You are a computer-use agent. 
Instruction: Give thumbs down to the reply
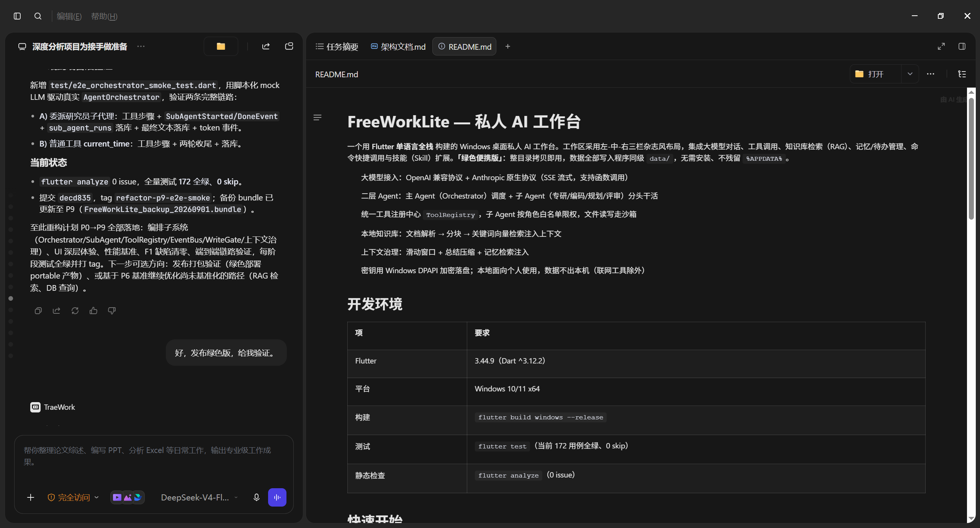click(x=112, y=311)
